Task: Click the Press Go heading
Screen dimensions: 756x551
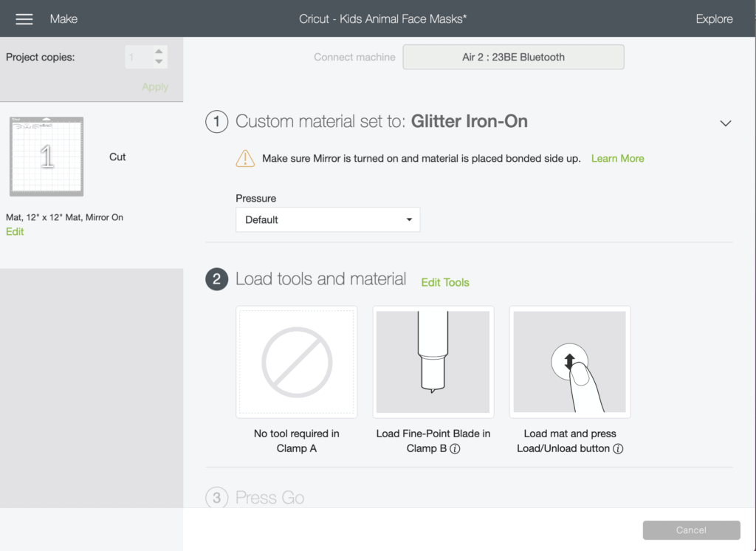Action: pos(270,497)
